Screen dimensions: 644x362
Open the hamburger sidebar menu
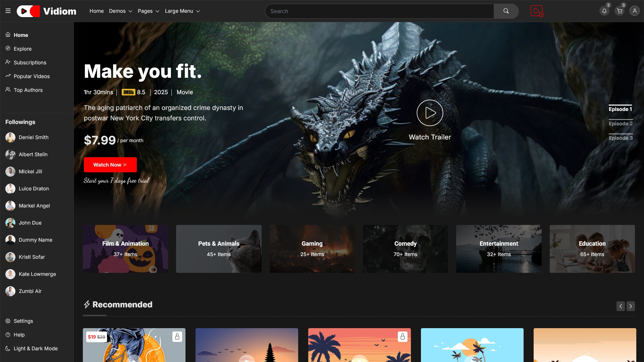[8, 11]
